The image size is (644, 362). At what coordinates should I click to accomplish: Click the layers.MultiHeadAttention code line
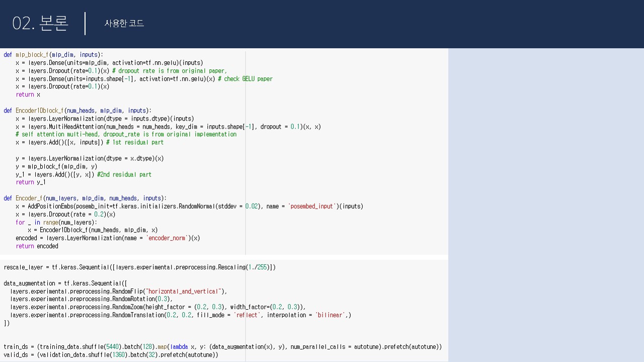(168, 127)
